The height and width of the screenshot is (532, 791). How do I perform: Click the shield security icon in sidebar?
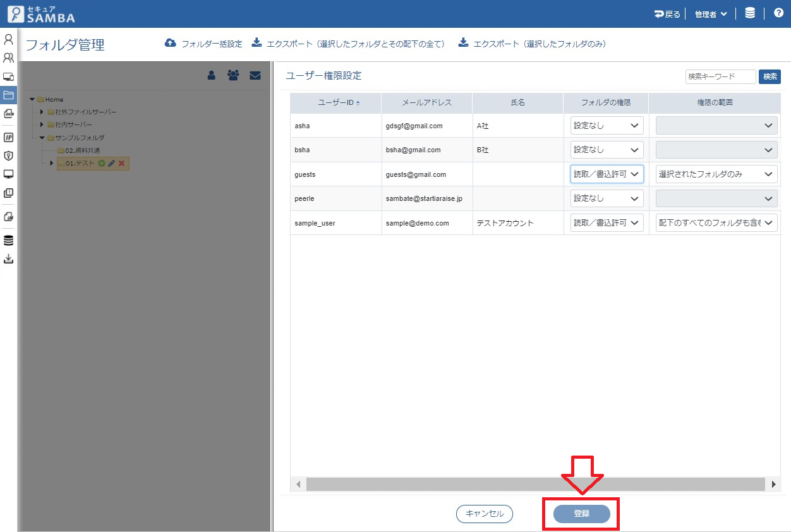[9, 155]
